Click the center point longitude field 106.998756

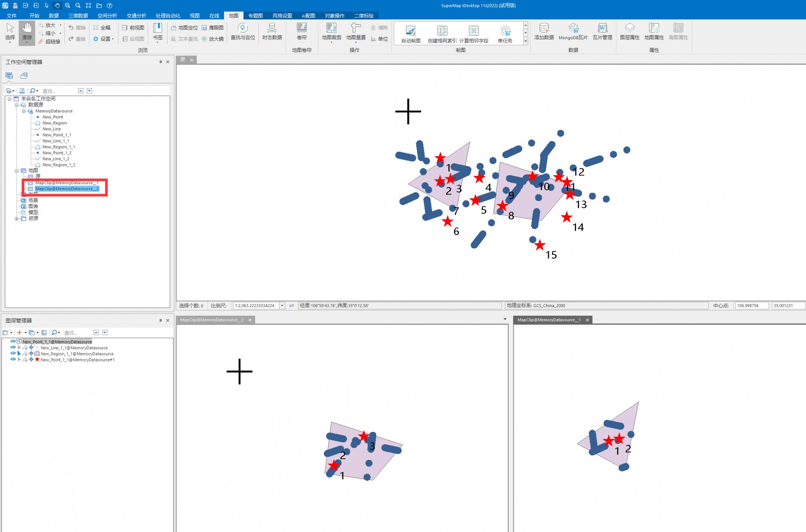pos(751,306)
